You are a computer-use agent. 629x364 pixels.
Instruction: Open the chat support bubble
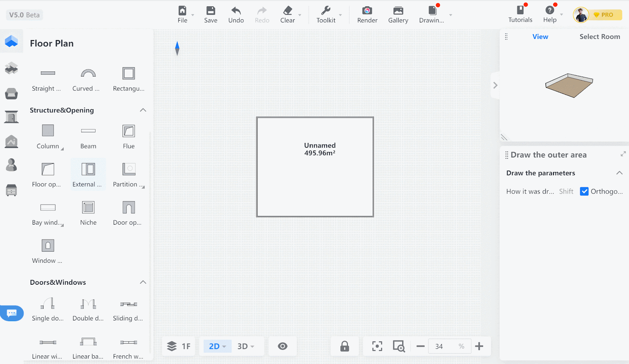[12, 313]
